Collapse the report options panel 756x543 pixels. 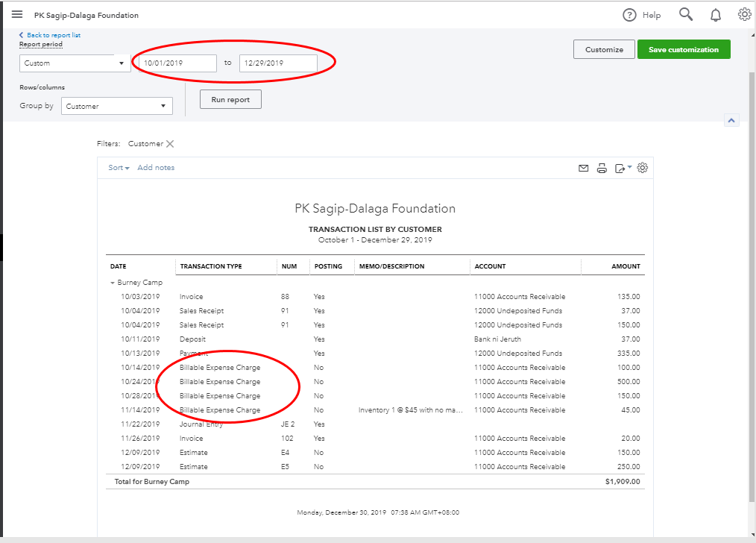point(731,120)
